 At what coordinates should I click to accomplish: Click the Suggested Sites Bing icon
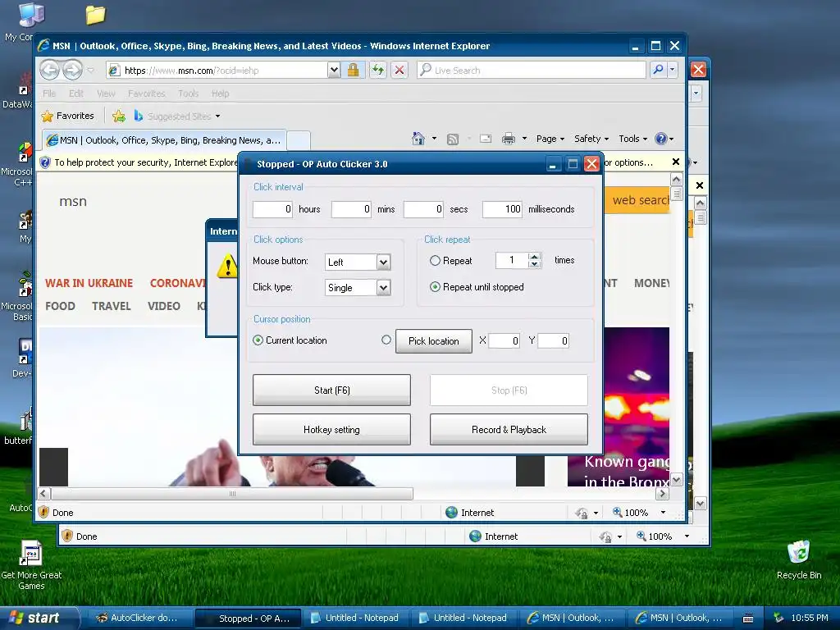(x=138, y=116)
